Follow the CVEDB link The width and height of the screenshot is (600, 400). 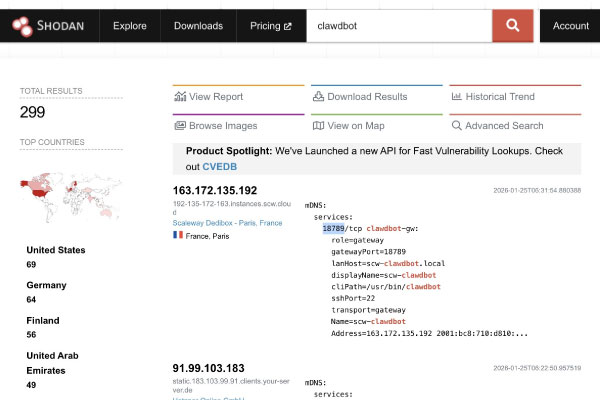click(220, 167)
